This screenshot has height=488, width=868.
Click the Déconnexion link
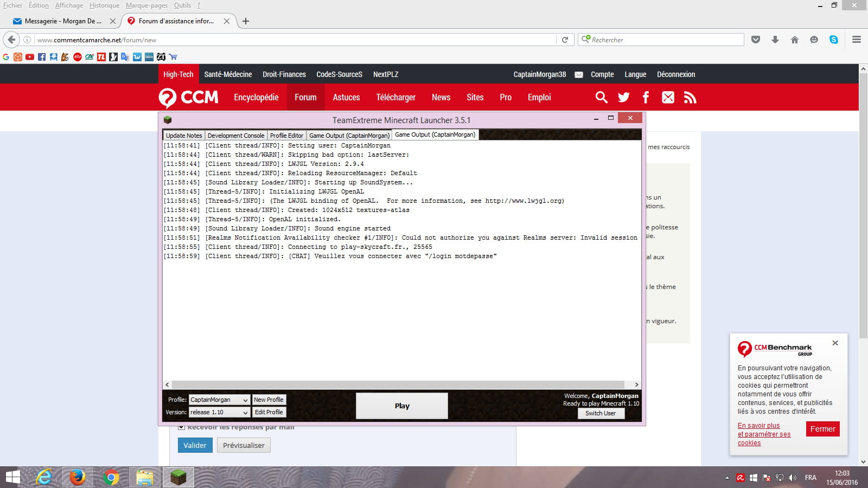coord(675,74)
